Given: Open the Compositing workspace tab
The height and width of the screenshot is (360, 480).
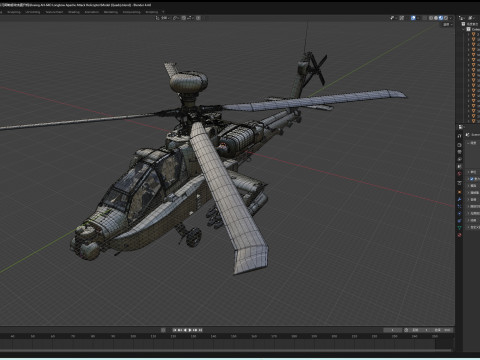Looking at the screenshot, I should click(x=132, y=12).
